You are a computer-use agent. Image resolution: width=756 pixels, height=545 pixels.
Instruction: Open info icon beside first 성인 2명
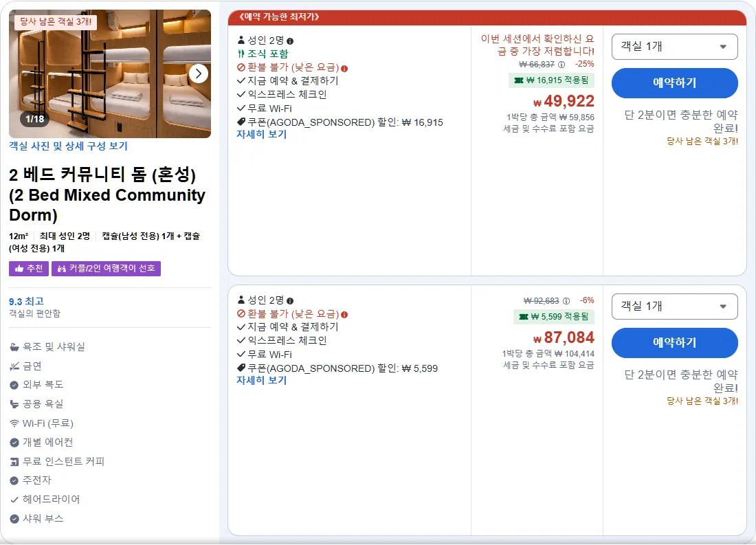pos(290,41)
